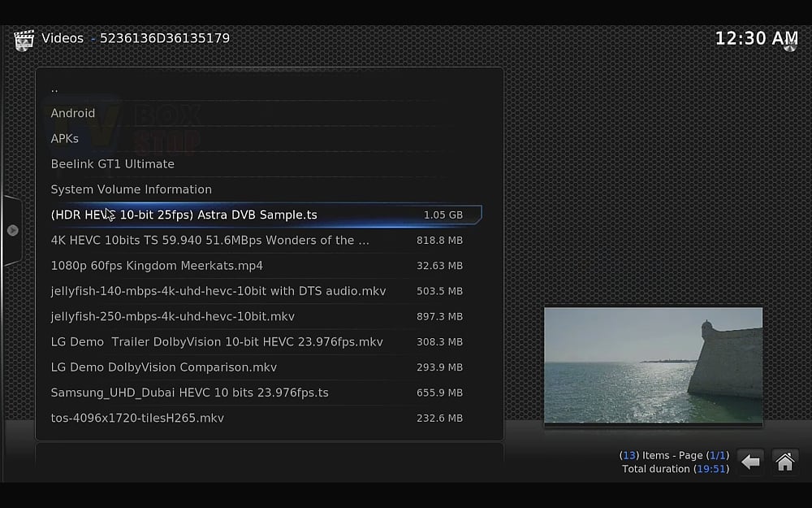Click the video preview thumbnail
This screenshot has height=508, width=812.
(x=653, y=366)
